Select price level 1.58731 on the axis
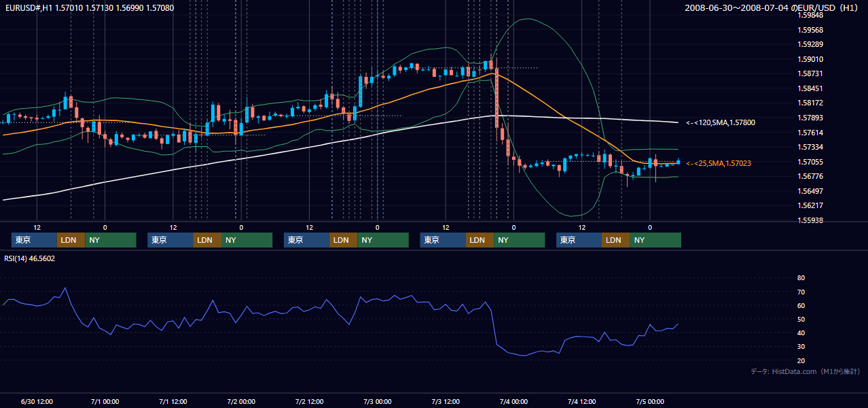This screenshot has width=868, height=408. pos(810,73)
